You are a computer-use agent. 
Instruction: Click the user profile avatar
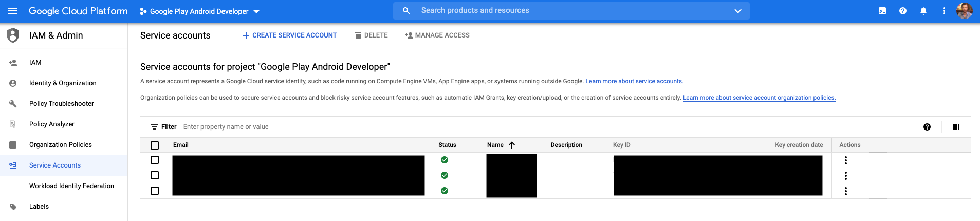pyautogui.click(x=965, y=11)
